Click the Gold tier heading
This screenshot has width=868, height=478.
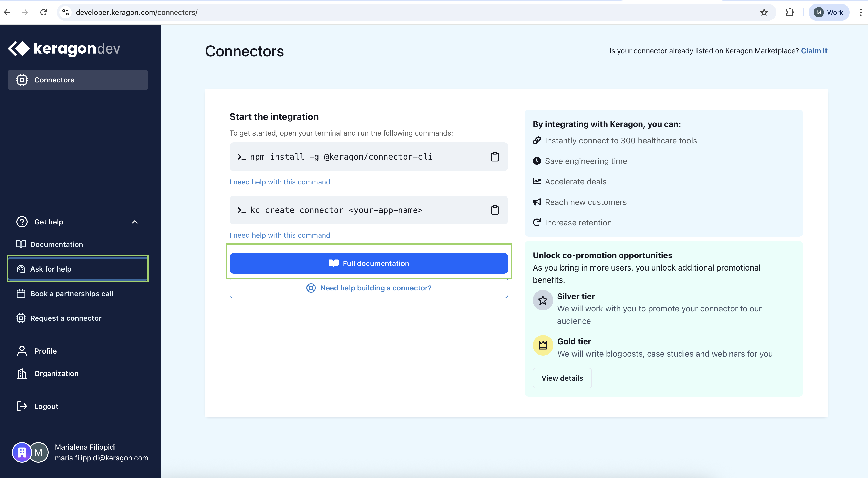coord(574,341)
